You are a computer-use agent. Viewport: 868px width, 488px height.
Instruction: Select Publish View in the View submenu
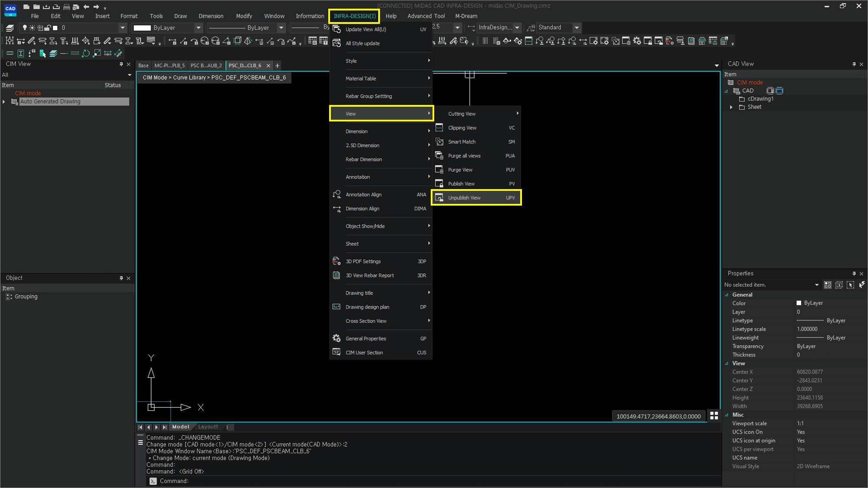pos(476,183)
